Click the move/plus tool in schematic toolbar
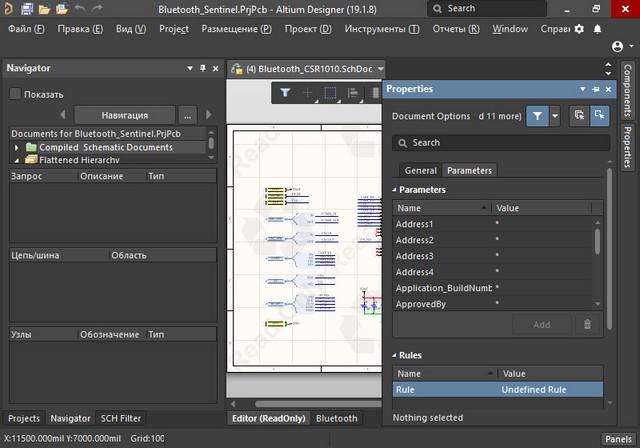Image resolution: width=640 pixels, height=448 pixels. pyautogui.click(x=307, y=93)
